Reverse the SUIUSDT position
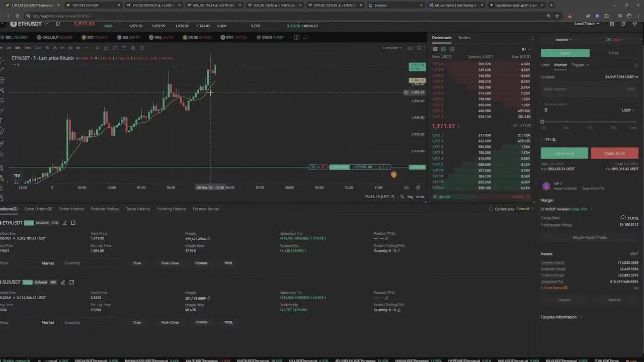This screenshot has width=644, height=362. [201, 322]
